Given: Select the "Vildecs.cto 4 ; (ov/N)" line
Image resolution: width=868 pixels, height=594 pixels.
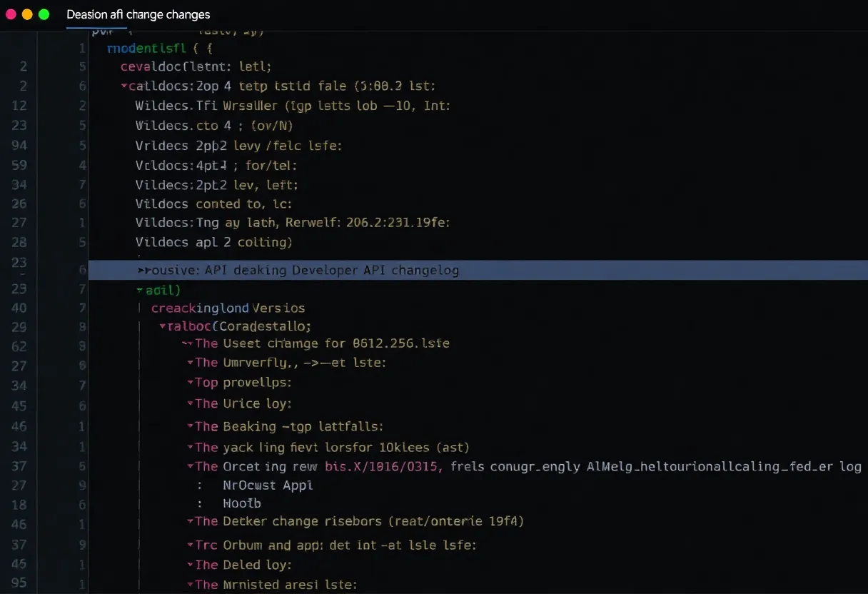Looking at the screenshot, I should 214,126.
